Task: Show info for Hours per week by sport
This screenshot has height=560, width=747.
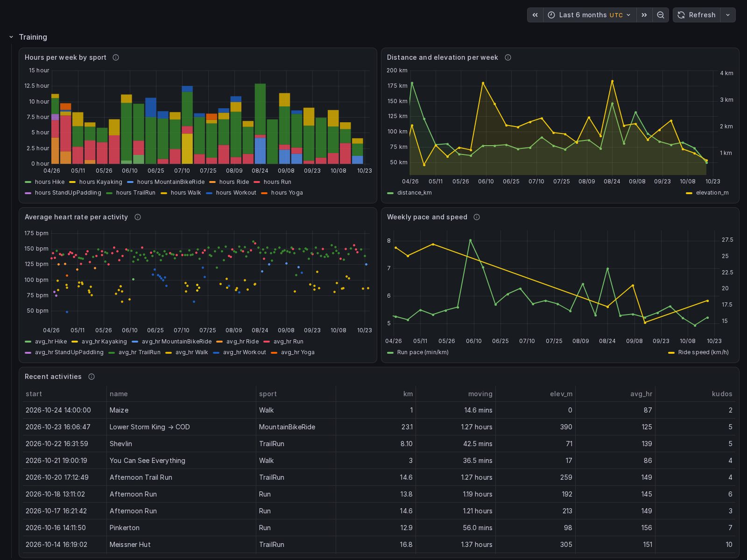Action: coord(116,57)
